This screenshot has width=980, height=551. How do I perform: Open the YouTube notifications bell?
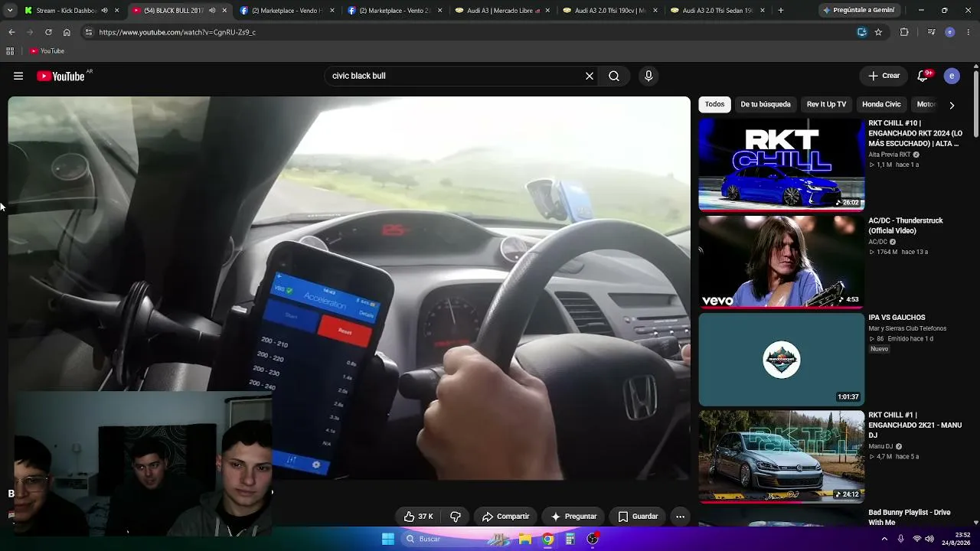923,76
